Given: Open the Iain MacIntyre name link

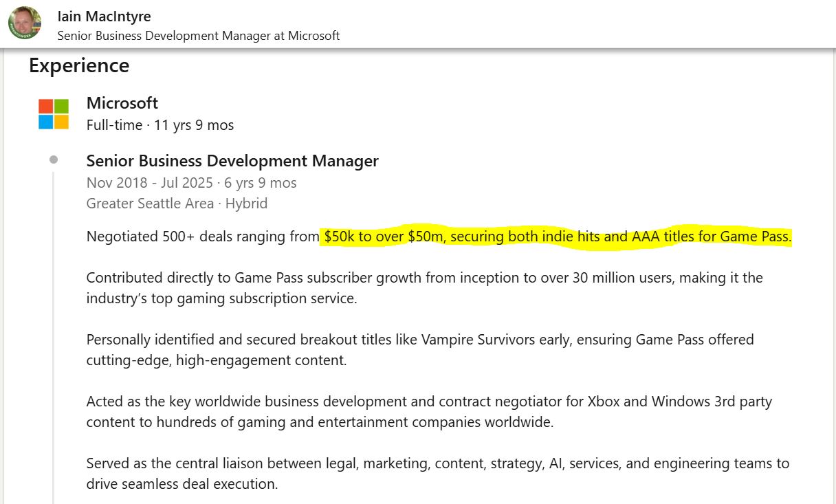Looking at the screenshot, I should click(x=104, y=16).
